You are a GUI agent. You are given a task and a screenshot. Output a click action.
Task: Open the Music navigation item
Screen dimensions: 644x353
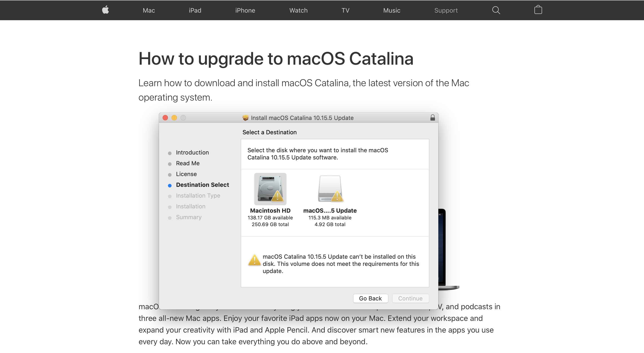392,10
